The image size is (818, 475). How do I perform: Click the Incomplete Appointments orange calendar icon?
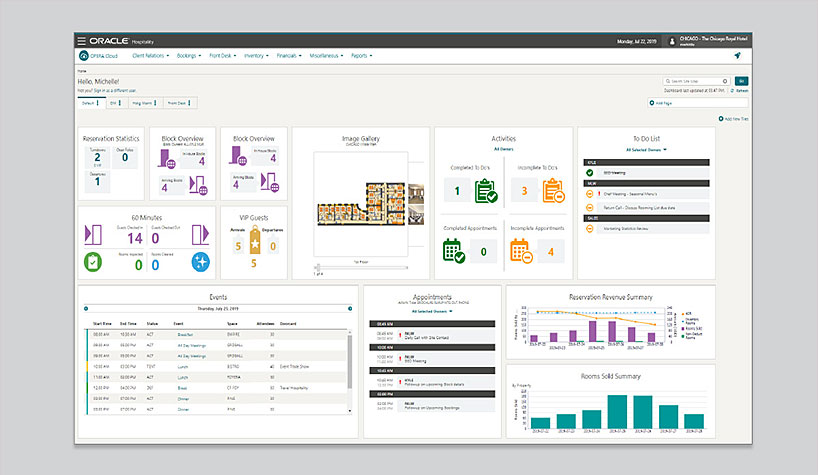(x=521, y=251)
